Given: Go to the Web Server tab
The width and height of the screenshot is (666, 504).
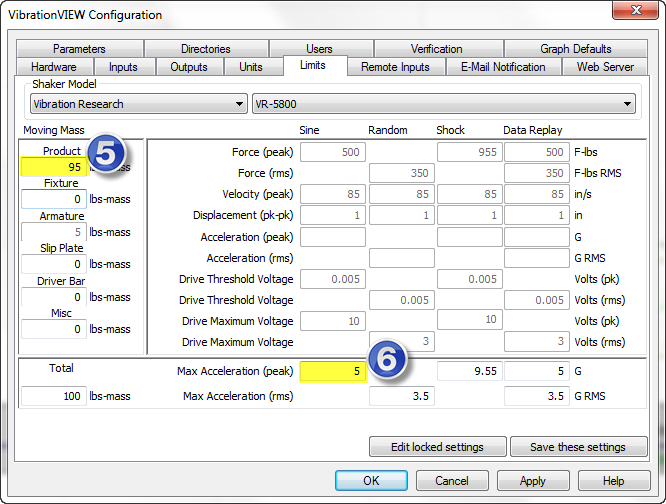Looking at the screenshot, I should 605,67.
